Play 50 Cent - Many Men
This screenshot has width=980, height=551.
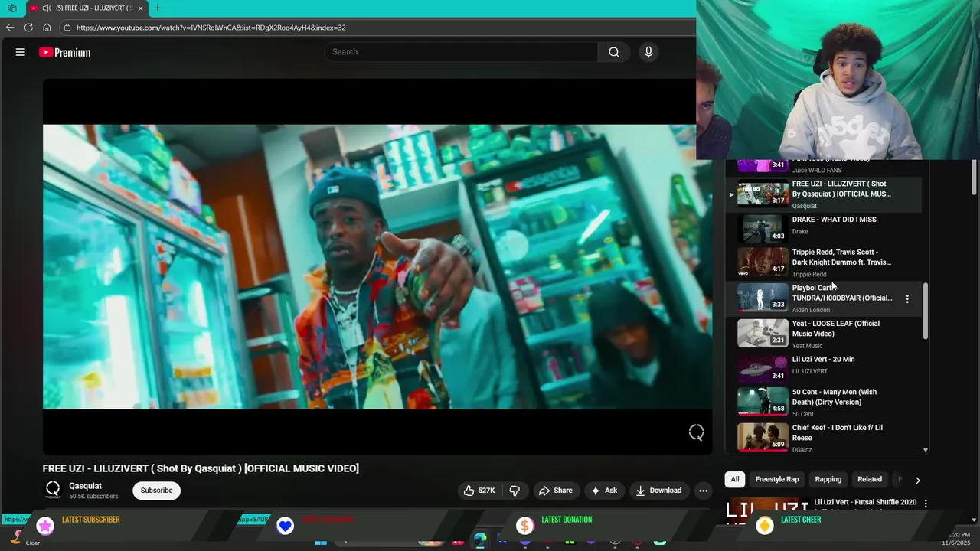pos(835,396)
